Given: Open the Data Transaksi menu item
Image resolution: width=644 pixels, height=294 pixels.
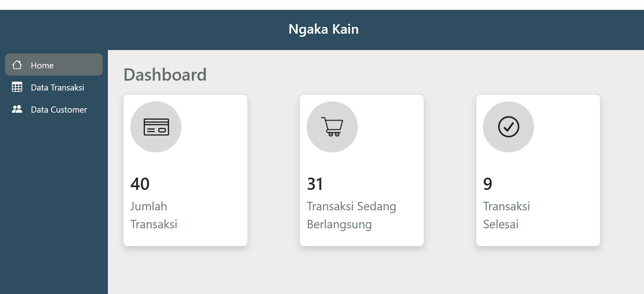Looking at the screenshot, I should [54, 87].
